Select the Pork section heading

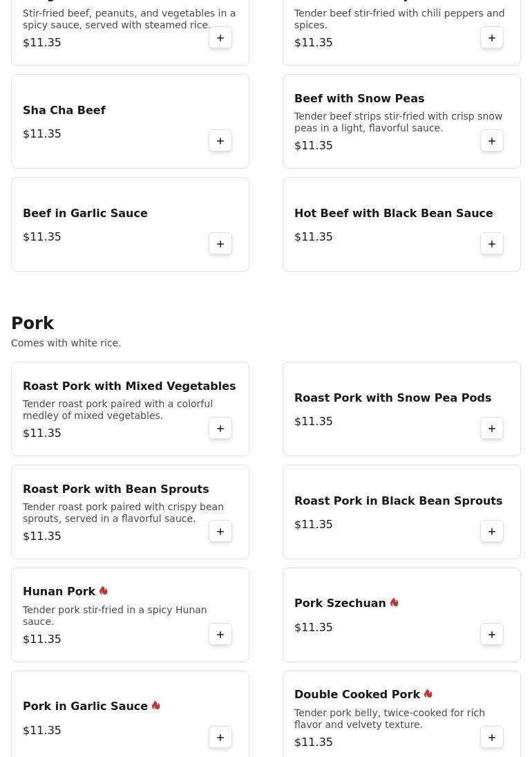[32, 324]
